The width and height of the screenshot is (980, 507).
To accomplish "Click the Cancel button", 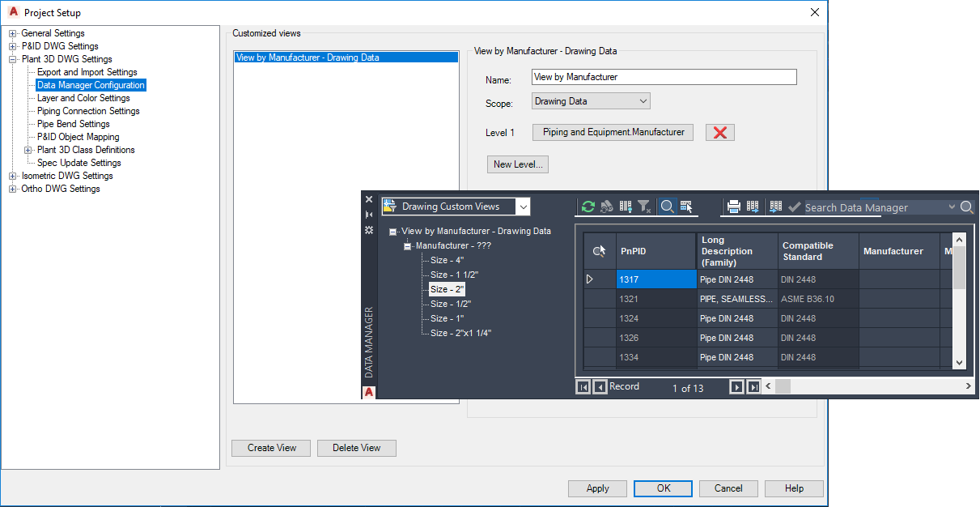I will tap(728, 488).
